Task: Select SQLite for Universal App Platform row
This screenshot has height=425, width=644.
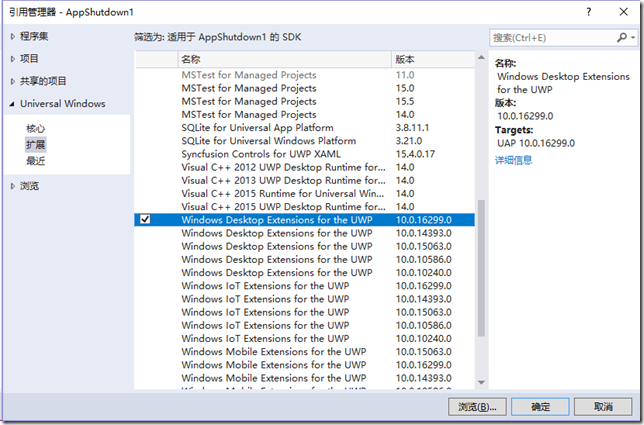Action: (305, 128)
